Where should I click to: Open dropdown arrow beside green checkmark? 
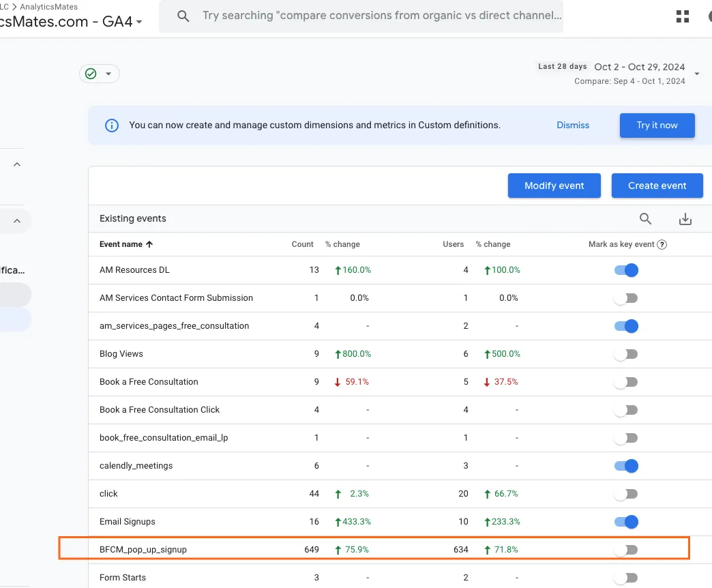(x=108, y=74)
